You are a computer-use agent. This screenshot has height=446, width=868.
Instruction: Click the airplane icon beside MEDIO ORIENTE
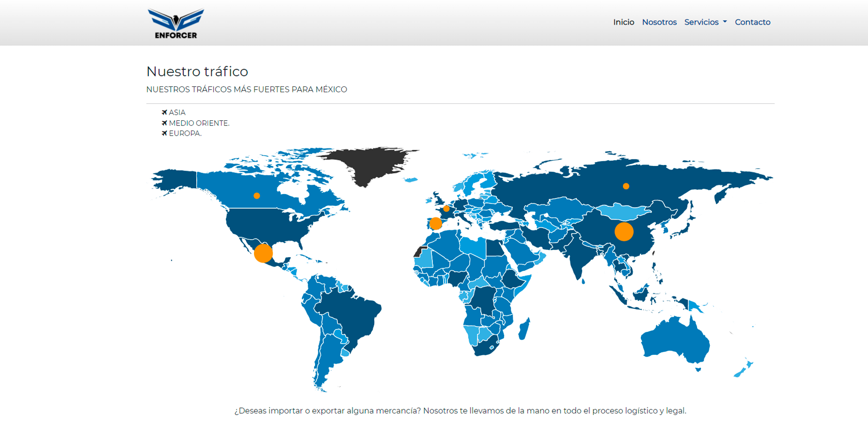pos(164,123)
